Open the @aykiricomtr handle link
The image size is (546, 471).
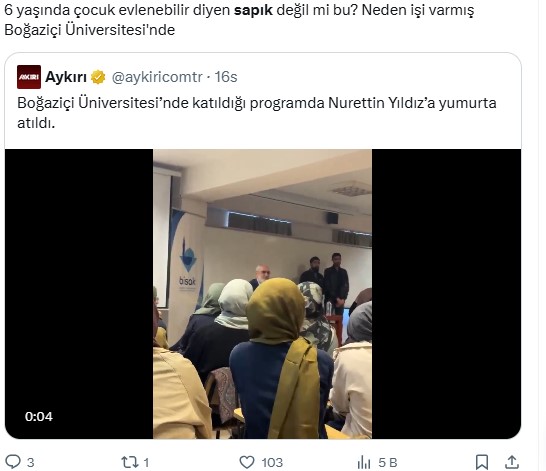157,77
